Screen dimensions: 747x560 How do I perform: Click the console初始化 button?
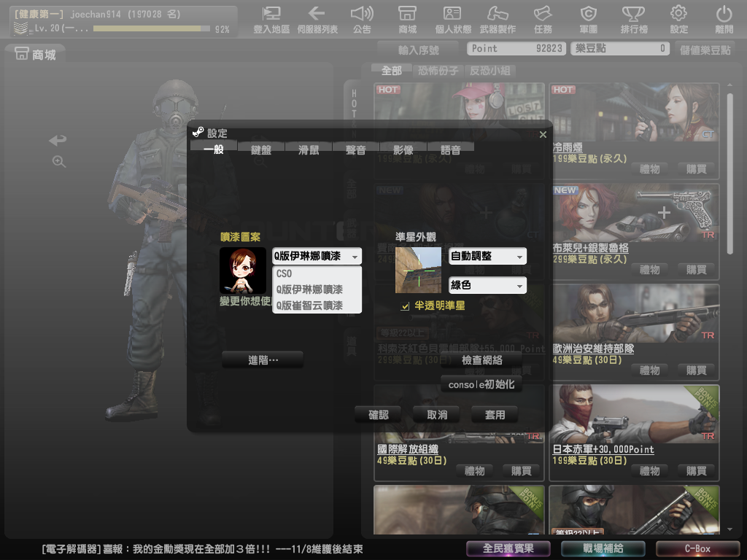(481, 384)
